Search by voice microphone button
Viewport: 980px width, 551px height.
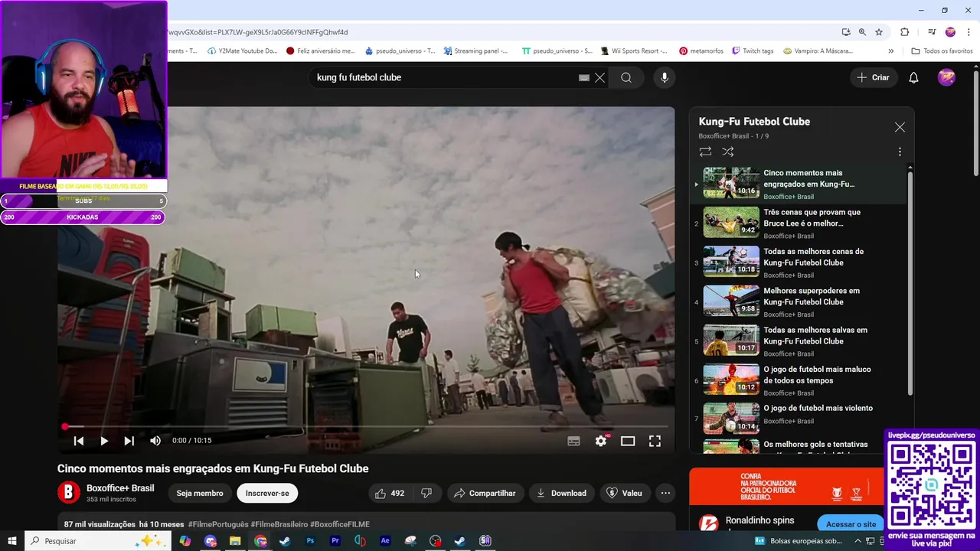coord(664,77)
